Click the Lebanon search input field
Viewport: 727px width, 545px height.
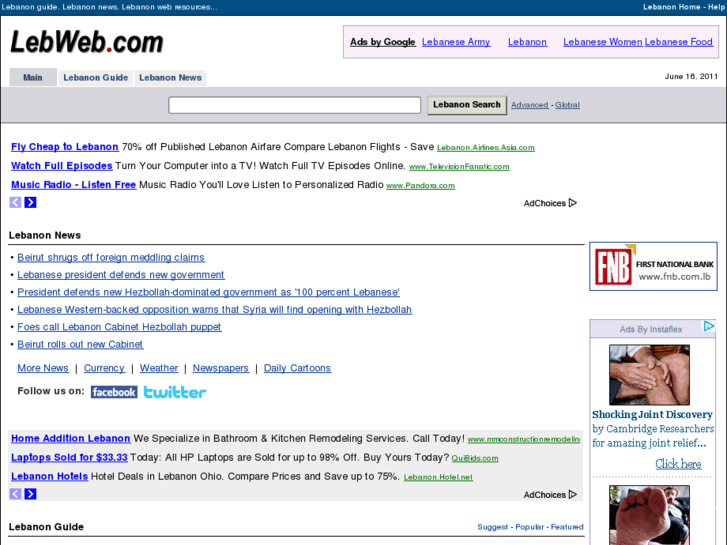coord(294,105)
